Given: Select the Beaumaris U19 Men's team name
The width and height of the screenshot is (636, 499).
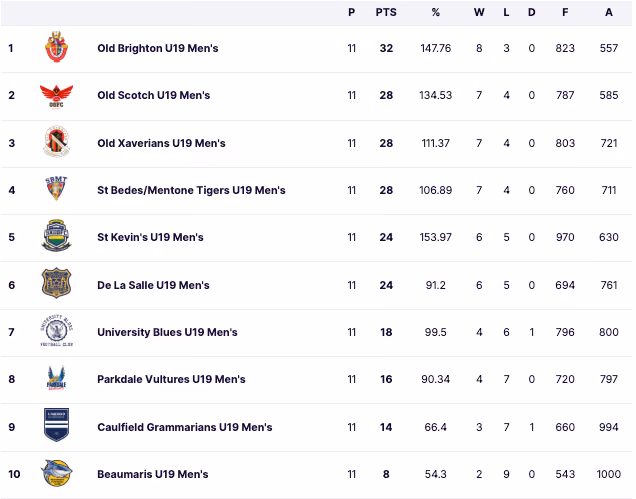Looking at the screenshot, I should 153,474.
